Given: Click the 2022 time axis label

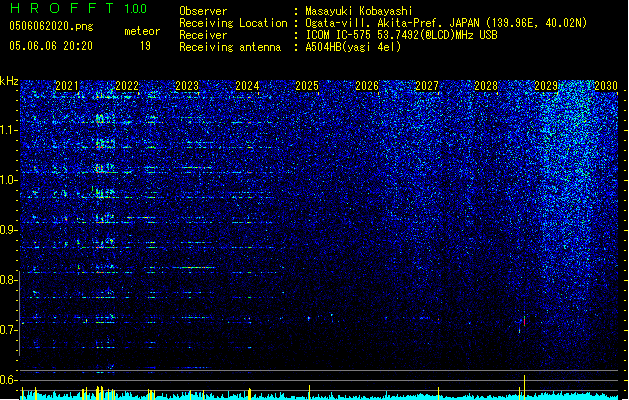Looking at the screenshot, I should coord(127,86).
